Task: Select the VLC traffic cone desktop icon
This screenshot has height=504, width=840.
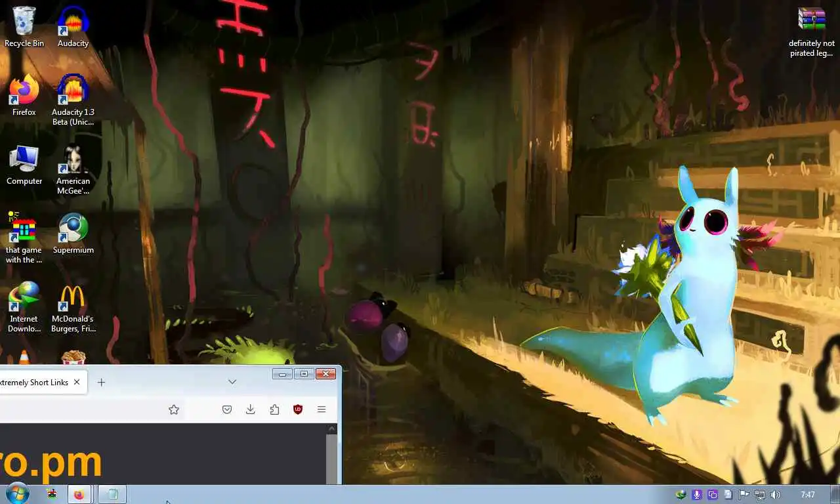Action: click(24, 358)
